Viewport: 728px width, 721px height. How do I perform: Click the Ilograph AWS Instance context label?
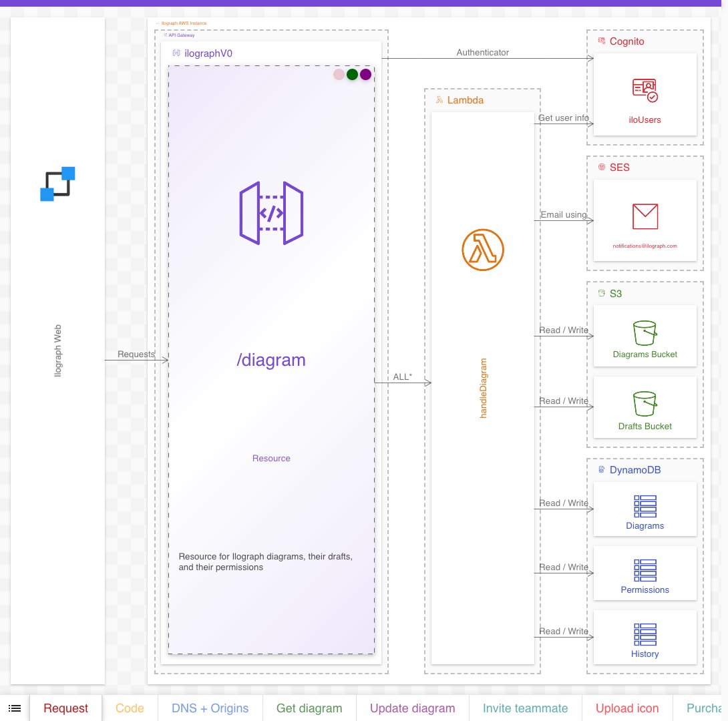pos(184,23)
